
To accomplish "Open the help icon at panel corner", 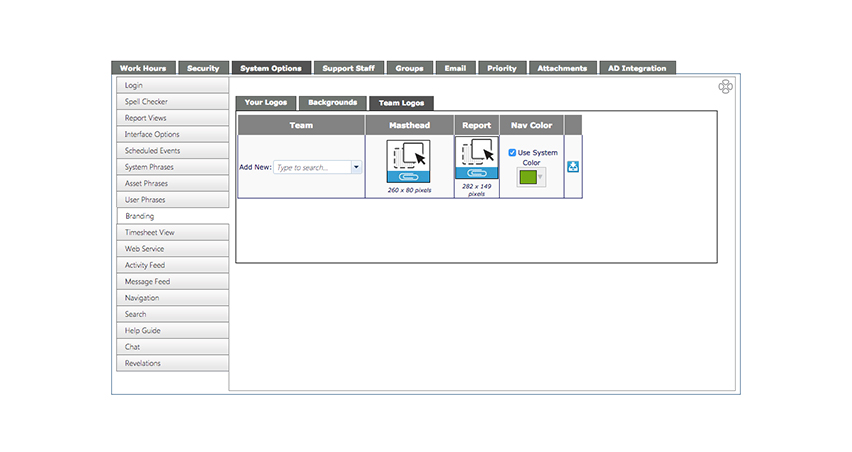I will click(725, 86).
